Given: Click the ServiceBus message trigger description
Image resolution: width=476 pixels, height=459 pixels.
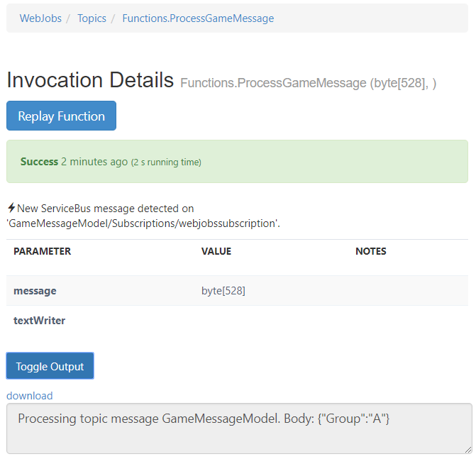Looking at the screenshot, I should (143, 216).
